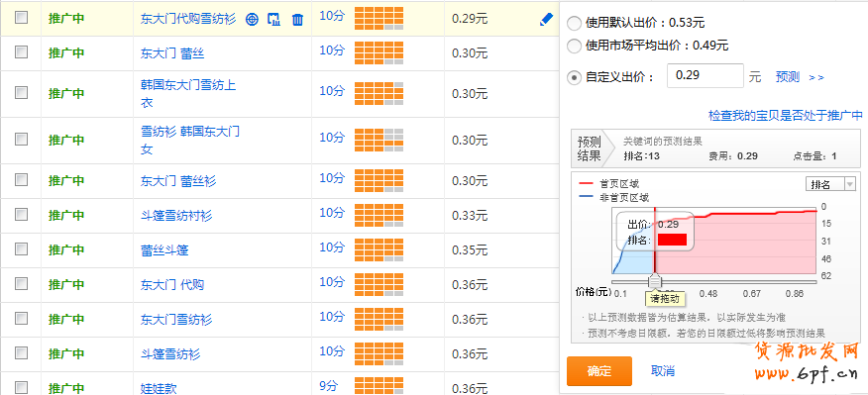Click quality score bars for 东大门 蕾丝
The width and height of the screenshot is (868, 395).
click(x=380, y=53)
